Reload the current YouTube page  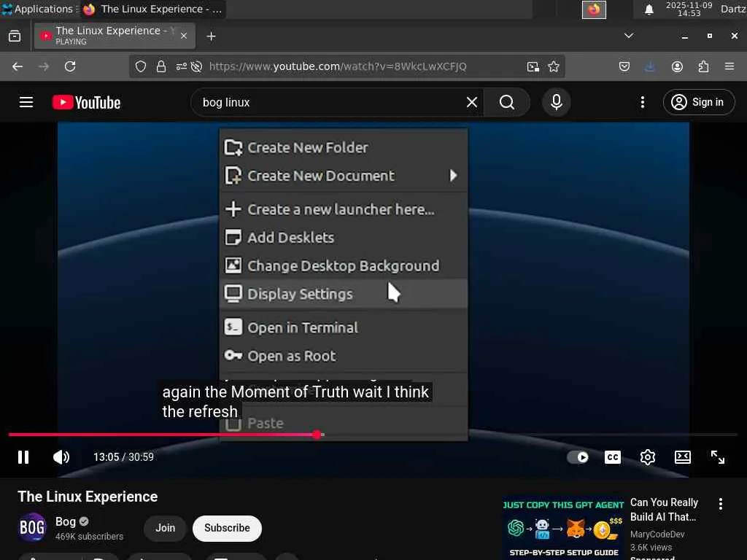[70, 66]
